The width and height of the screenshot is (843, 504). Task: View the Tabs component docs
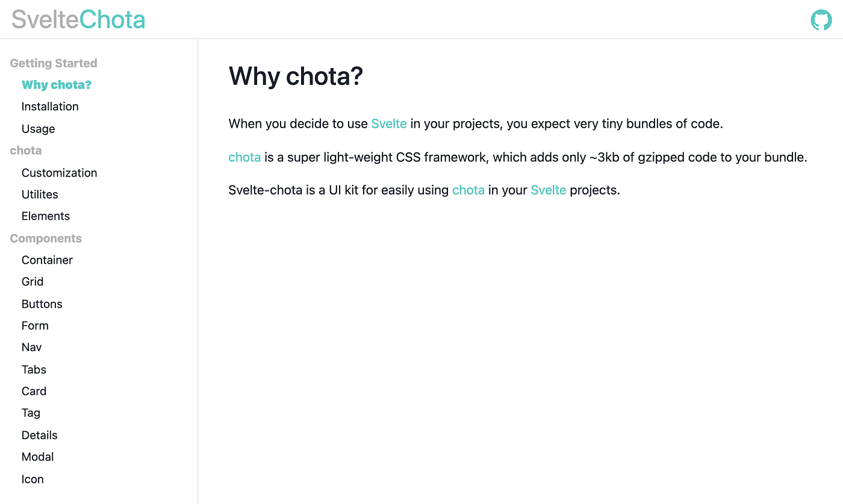pos(33,369)
